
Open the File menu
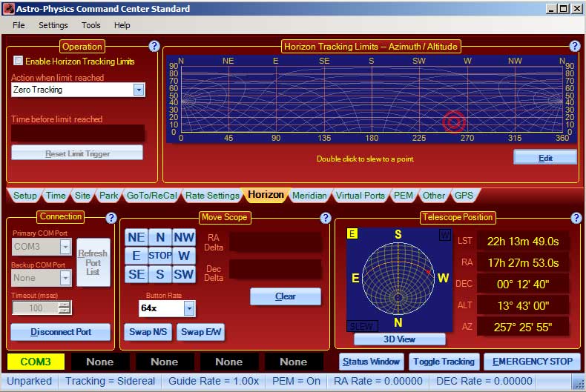coord(19,25)
